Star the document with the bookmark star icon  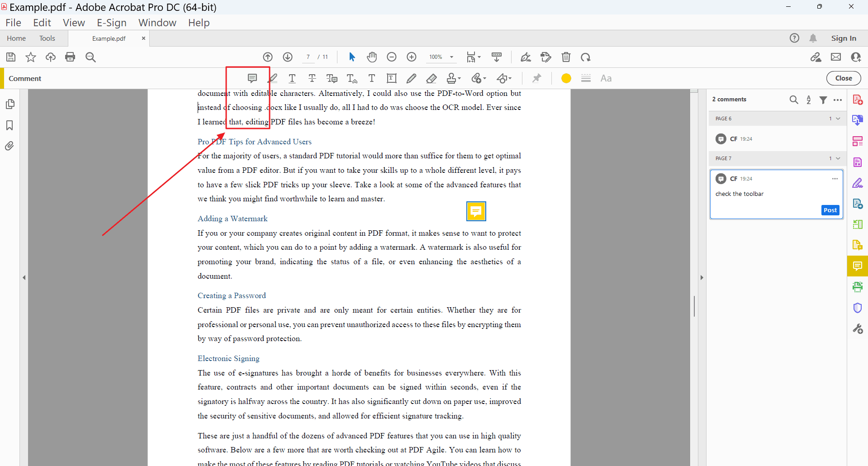(31, 57)
